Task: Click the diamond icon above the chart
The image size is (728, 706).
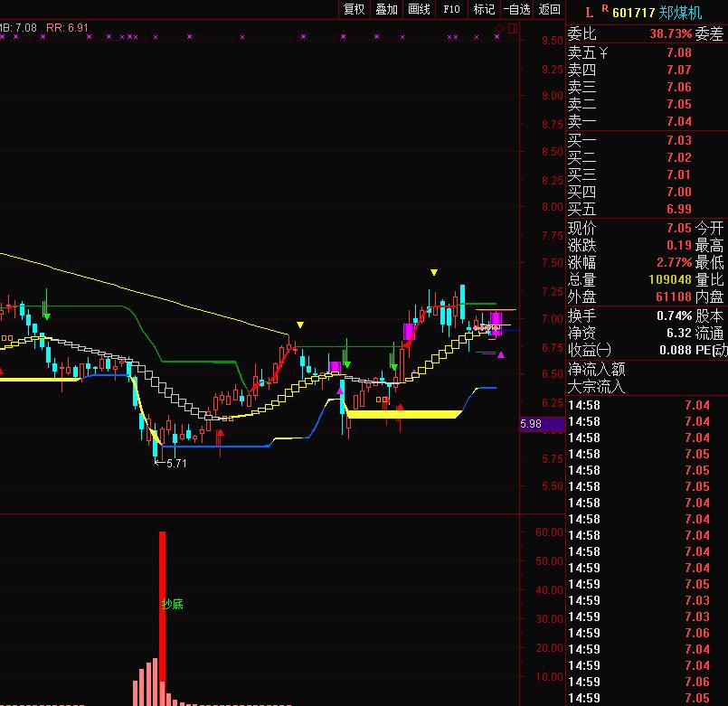Action: click(x=499, y=28)
